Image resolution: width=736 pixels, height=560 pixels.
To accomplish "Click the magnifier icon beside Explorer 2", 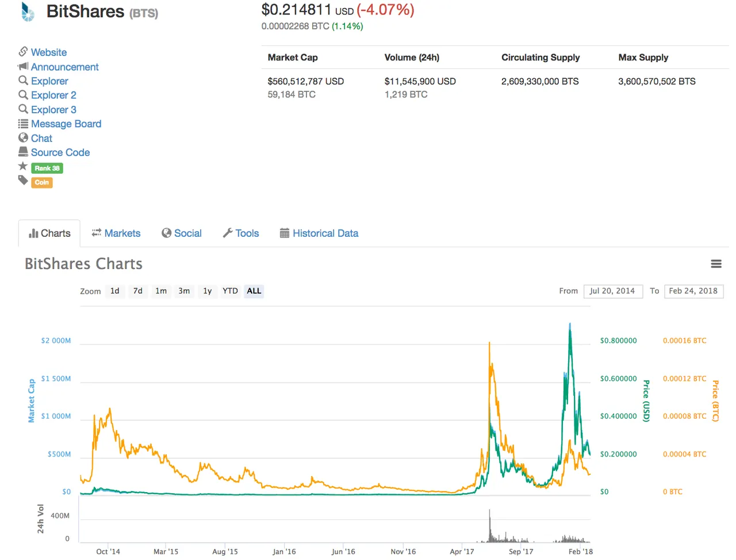I will pos(23,95).
